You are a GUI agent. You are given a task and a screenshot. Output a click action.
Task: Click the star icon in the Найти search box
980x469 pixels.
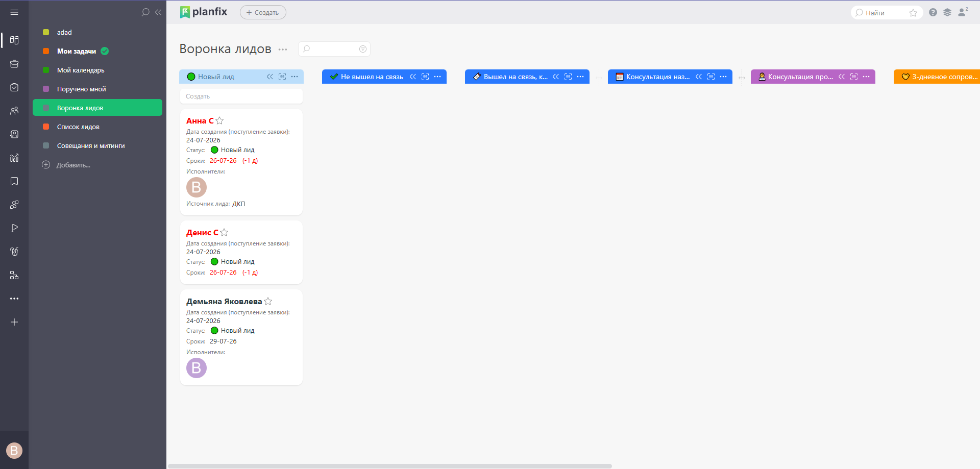[x=913, y=13]
